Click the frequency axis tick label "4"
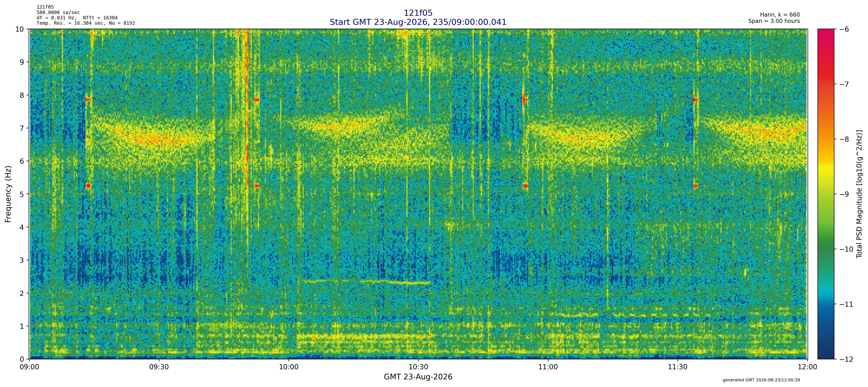This screenshot has height=387, width=868. (22, 227)
